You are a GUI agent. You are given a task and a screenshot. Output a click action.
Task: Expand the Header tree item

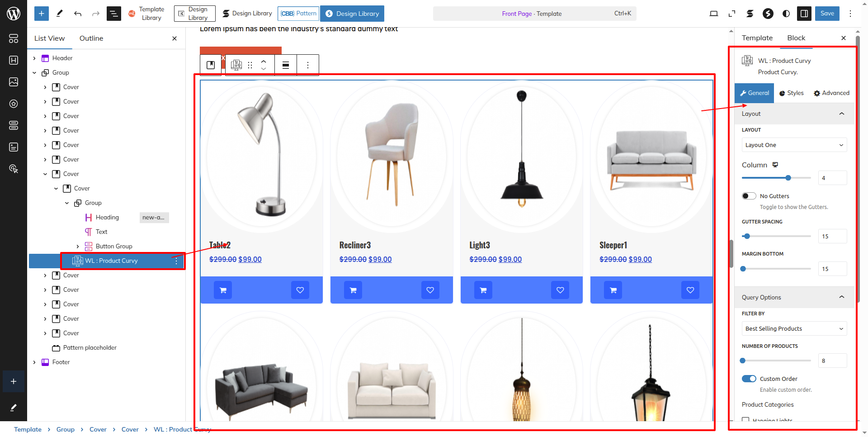[34, 58]
